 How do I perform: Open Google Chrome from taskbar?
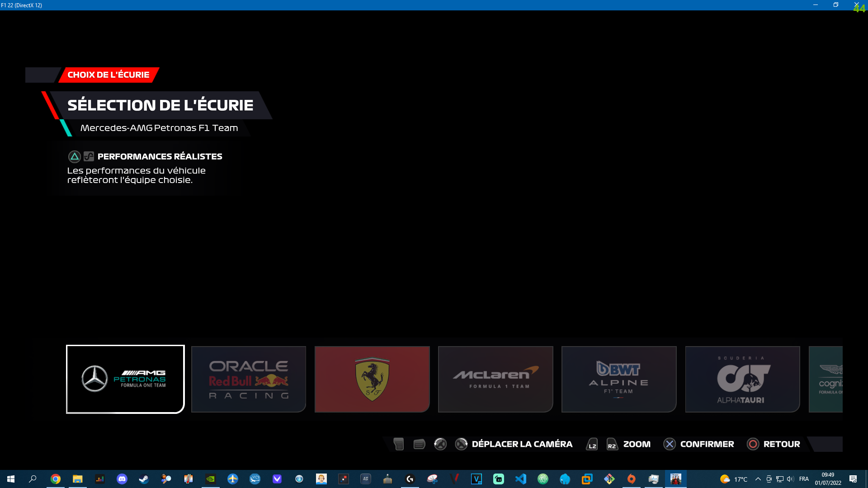pyautogui.click(x=56, y=479)
